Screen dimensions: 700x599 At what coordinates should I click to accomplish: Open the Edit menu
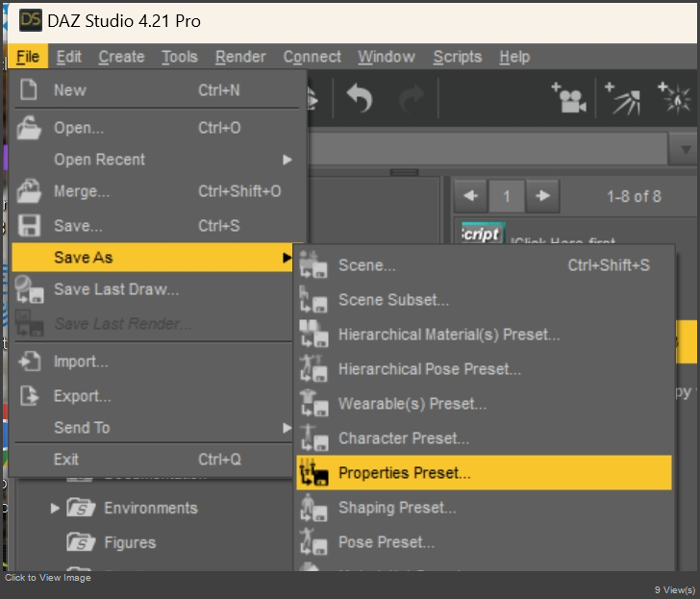[69, 57]
